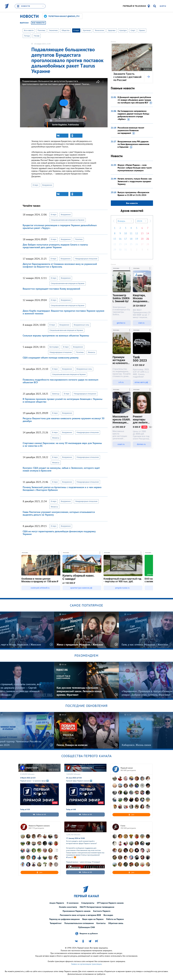
Task: Click the arrow icon on the Закажите Трость ad
Action: (148, 77)
